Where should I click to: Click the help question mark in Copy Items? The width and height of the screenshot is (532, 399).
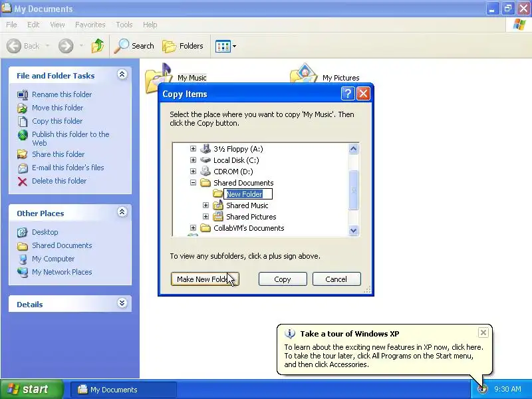click(x=348, y=93)
